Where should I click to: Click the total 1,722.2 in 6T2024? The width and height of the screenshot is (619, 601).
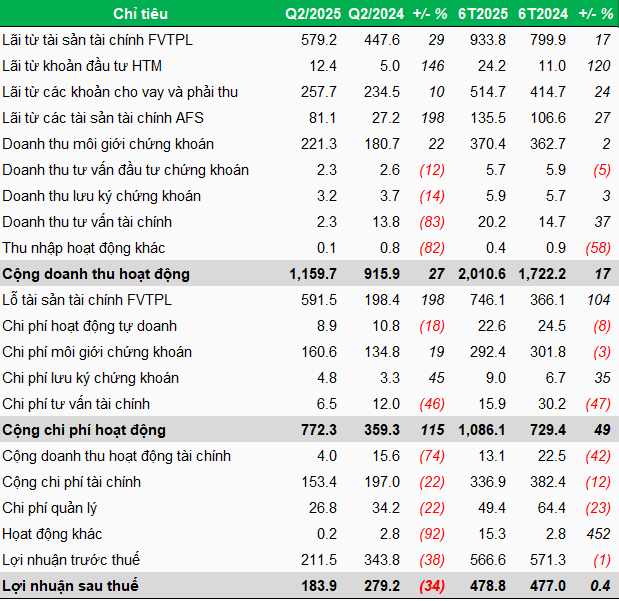(542, 274)
